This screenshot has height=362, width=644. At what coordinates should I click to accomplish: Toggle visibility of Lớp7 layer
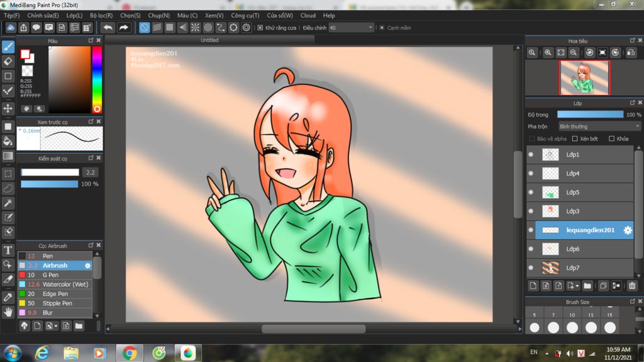point(531,268)
